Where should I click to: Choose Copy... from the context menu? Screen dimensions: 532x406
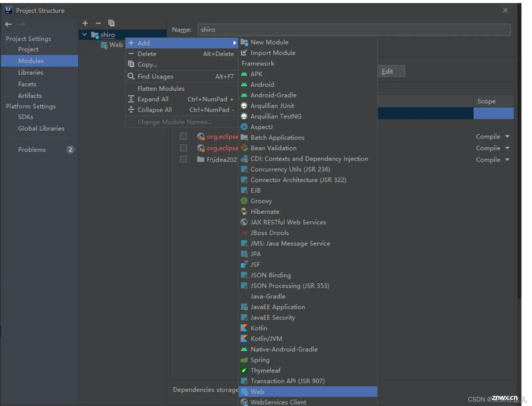pos(182,64)
